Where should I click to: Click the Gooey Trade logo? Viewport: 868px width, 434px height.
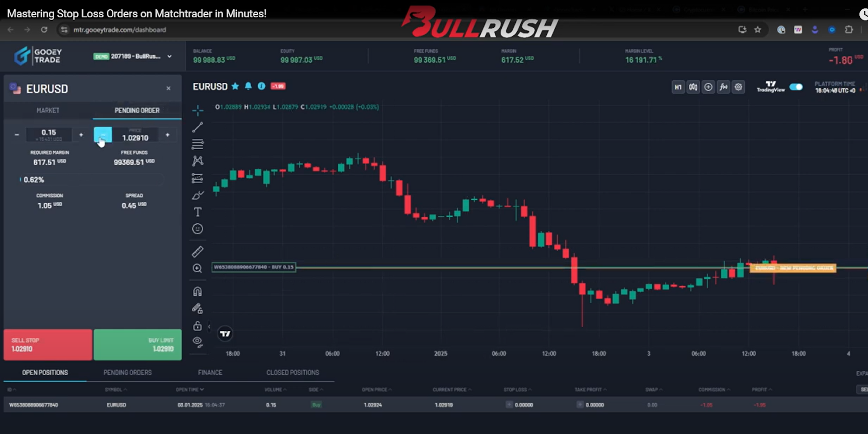(x=38, y=56)
